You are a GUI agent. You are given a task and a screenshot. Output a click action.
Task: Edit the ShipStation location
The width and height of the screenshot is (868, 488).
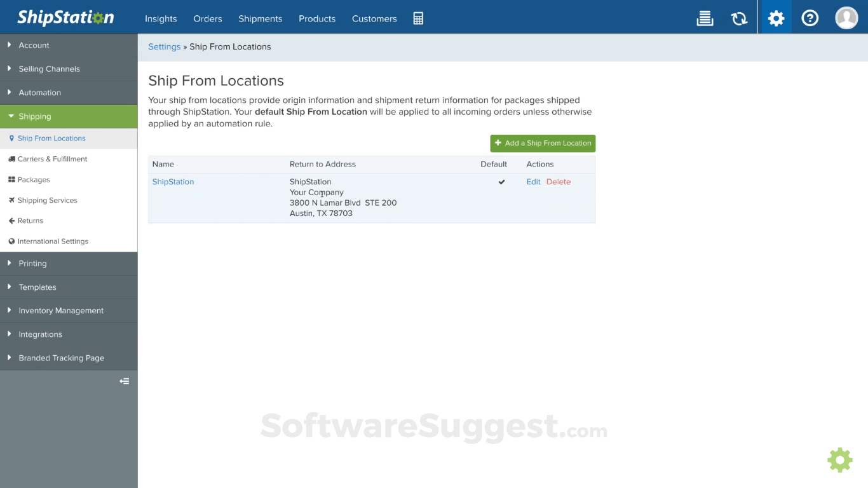coord(533,182)
